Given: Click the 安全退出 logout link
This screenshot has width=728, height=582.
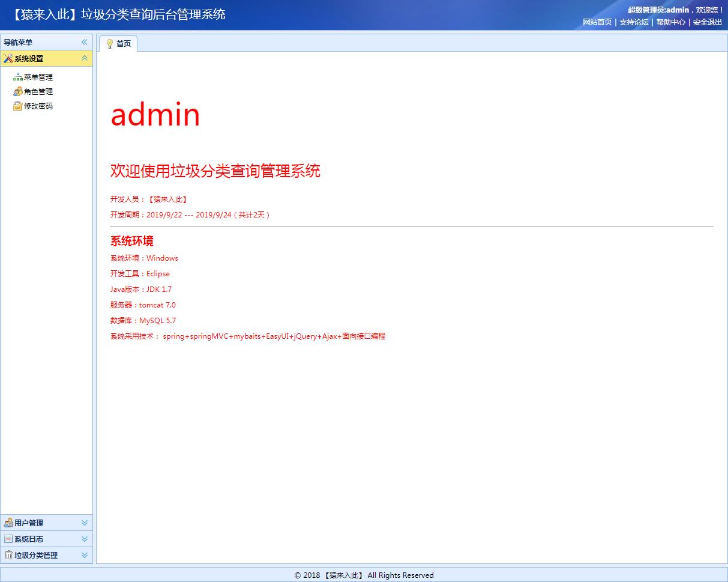Looking at the screenshot, I should (706, 22).
